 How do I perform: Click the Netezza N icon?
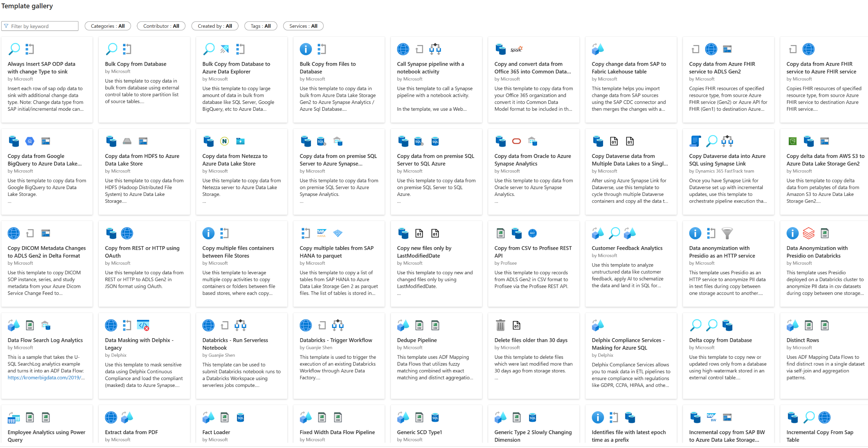click(x=225, y=141)
